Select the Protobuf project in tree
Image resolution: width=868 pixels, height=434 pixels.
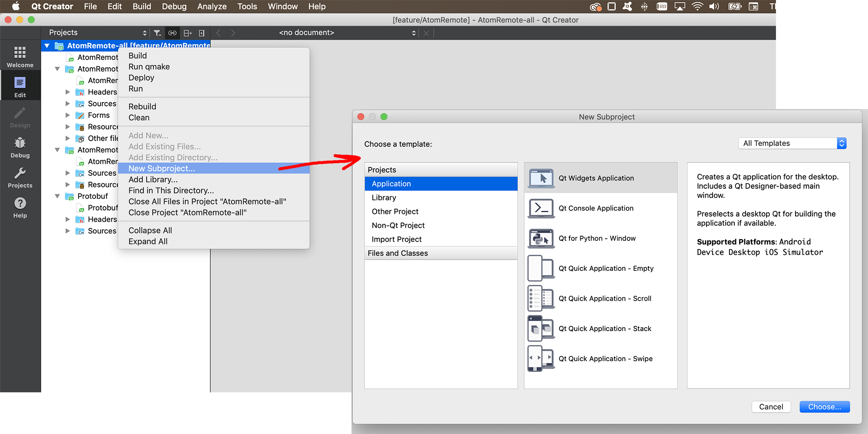(x=92, y=196)
